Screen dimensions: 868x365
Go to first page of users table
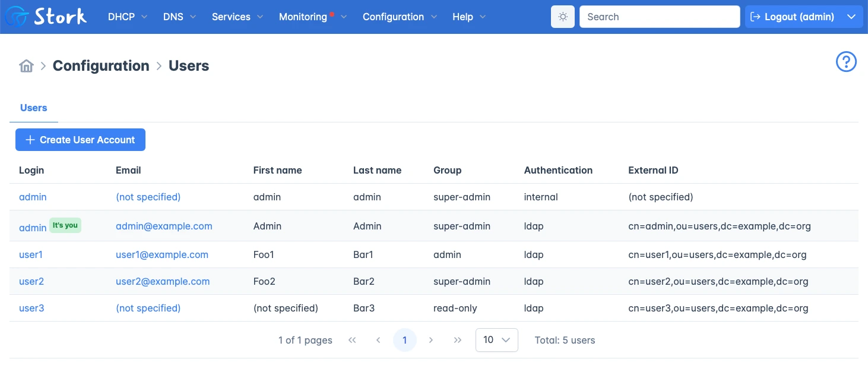point(352,340)
